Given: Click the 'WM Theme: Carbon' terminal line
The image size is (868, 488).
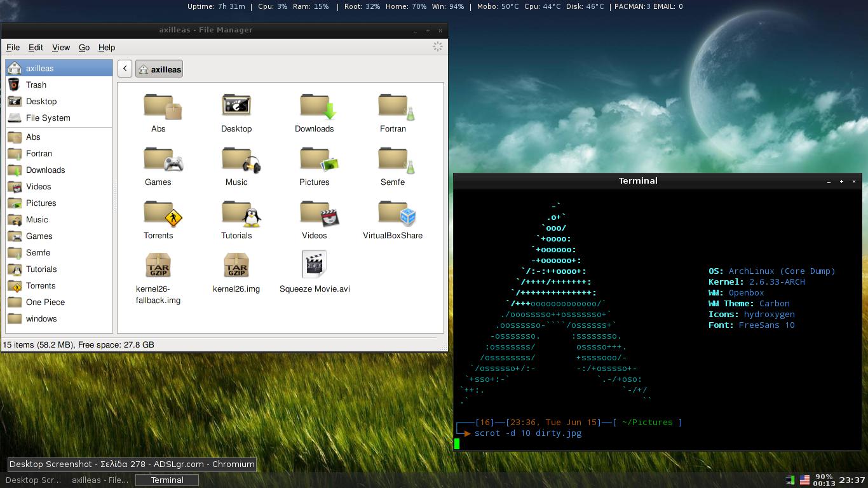Looking at the screenshot, I should point(749,303).
